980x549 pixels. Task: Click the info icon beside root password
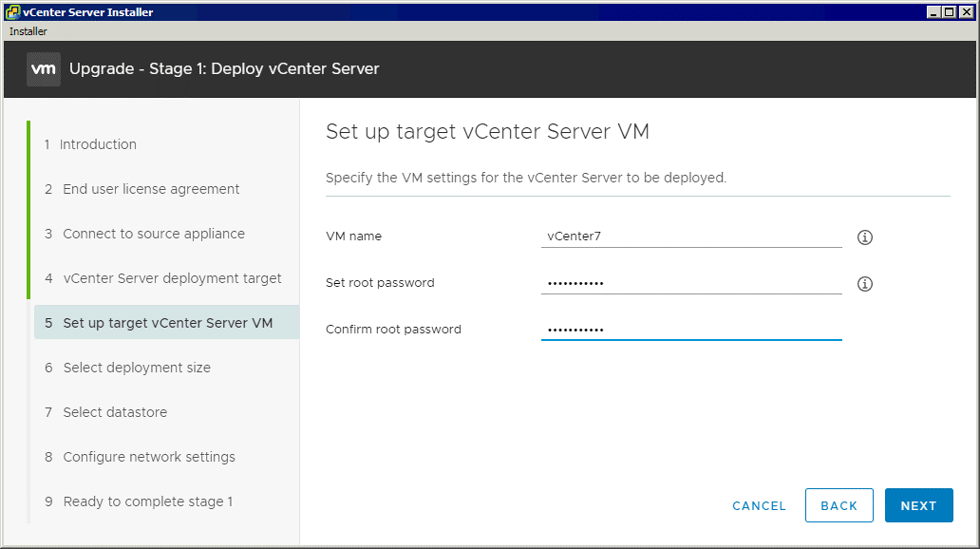point(864,284)
